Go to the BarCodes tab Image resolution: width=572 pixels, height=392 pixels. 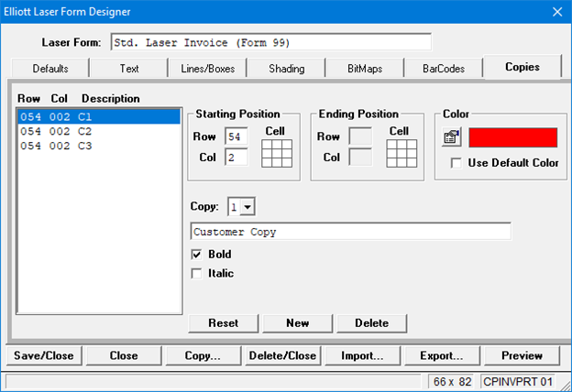[x=443, y=69]
